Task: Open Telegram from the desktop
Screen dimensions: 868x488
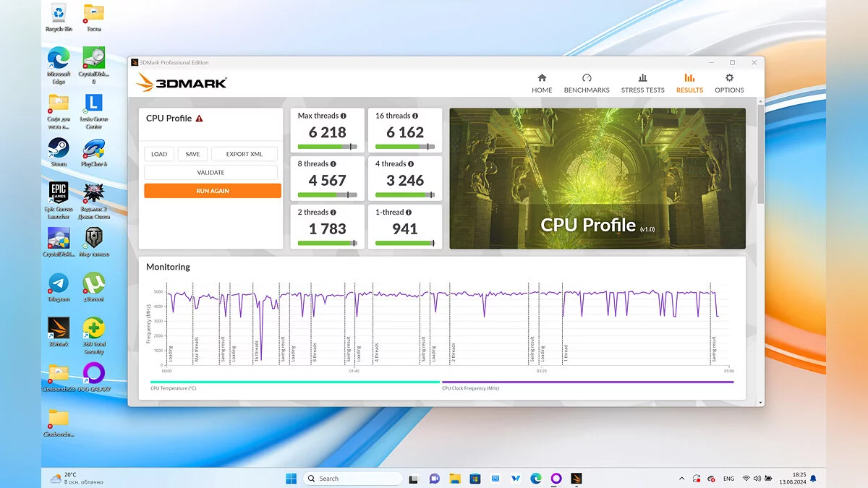Action: [59, 286]
